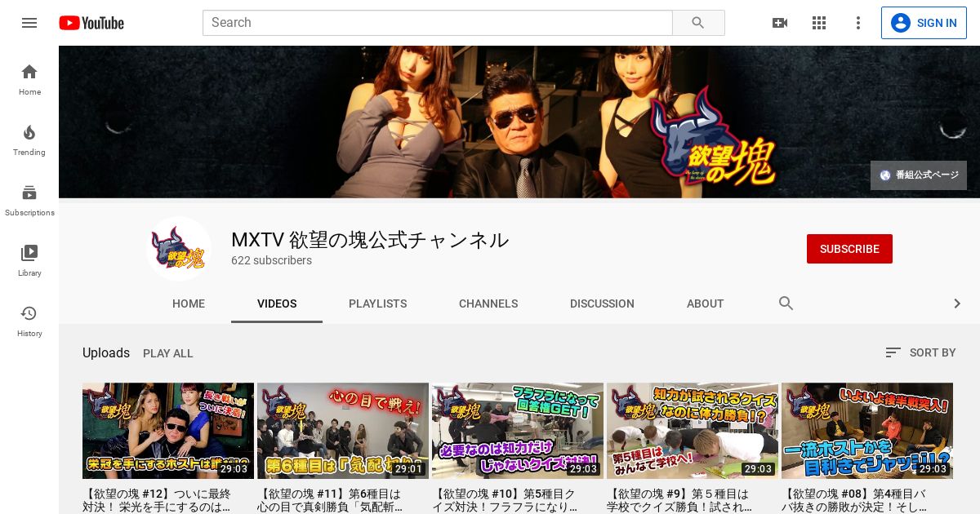This screenshot has width=980, height=514.
Task: Open 番組公式ページ banner link
Action: pos(919,175)
